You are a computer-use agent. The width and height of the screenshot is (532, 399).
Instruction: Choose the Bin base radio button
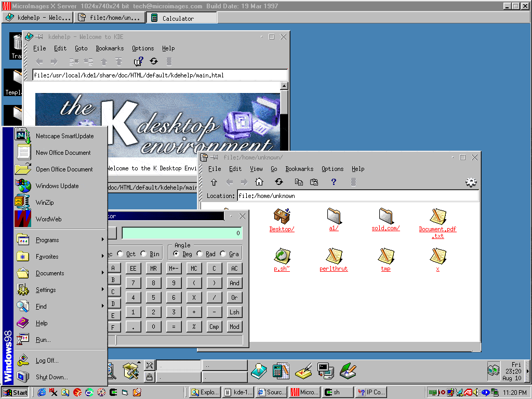143,254
